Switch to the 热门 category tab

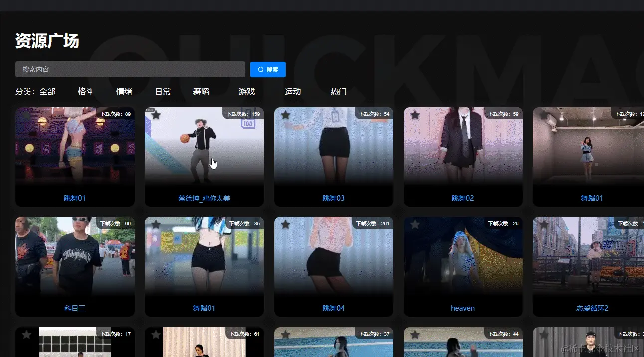click(338, 91)
